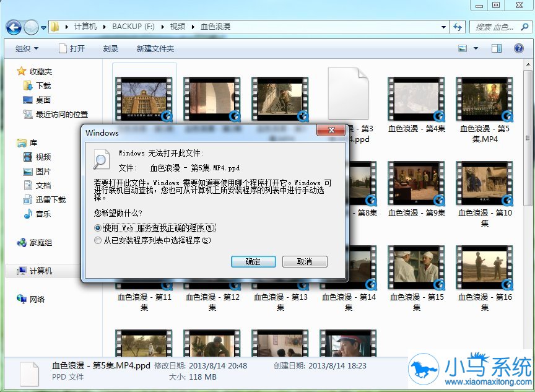Select the 血色浪漫 - 第16集 video

(484, 278)
